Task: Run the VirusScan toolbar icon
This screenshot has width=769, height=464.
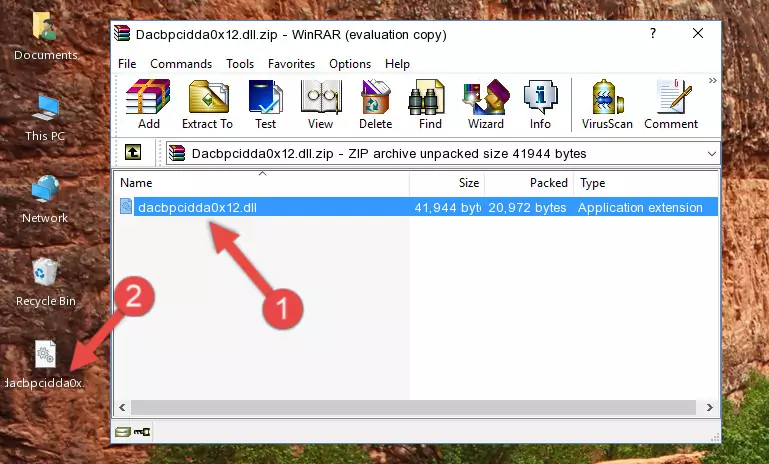Action: coord(607,104)
